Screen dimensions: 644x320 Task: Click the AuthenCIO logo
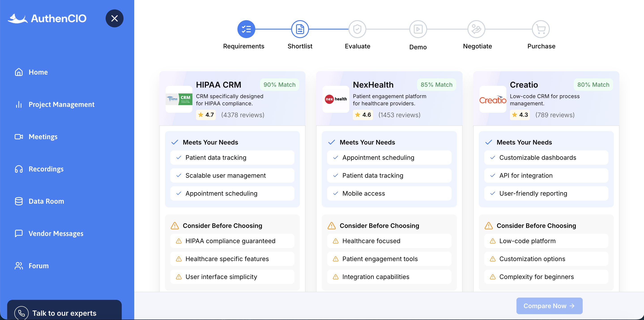pyautogui.click(x=47, y=18)
